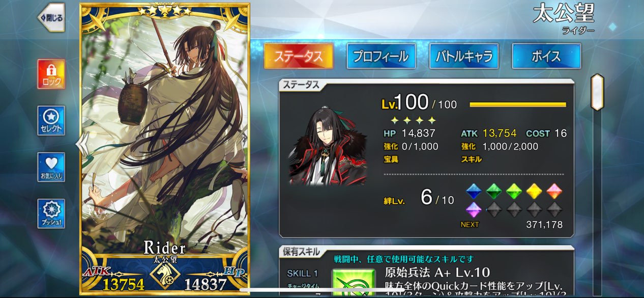
Task: Click the blue bond gem icon
Action: (474, 191)
